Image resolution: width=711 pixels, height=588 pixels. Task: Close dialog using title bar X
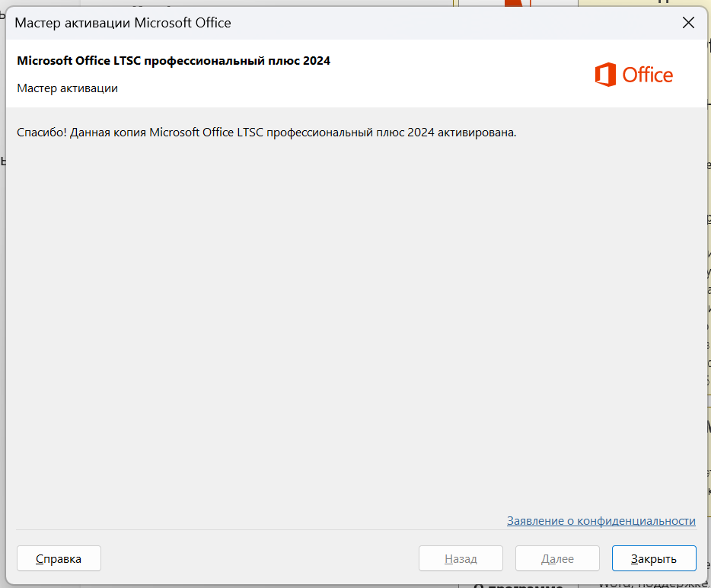pos(688,23)
